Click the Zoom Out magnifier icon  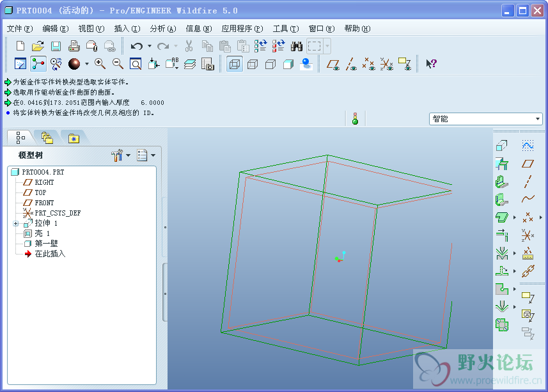click(x=118, y=64)
